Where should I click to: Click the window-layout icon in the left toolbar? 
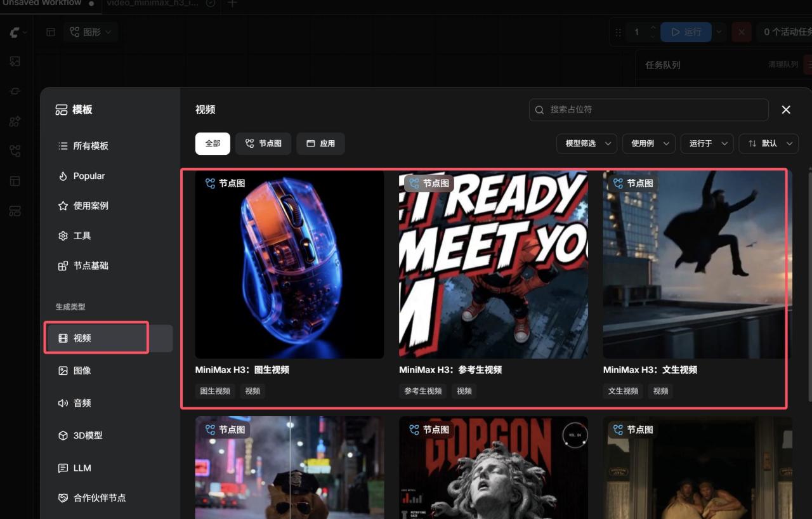coord(15,181)
